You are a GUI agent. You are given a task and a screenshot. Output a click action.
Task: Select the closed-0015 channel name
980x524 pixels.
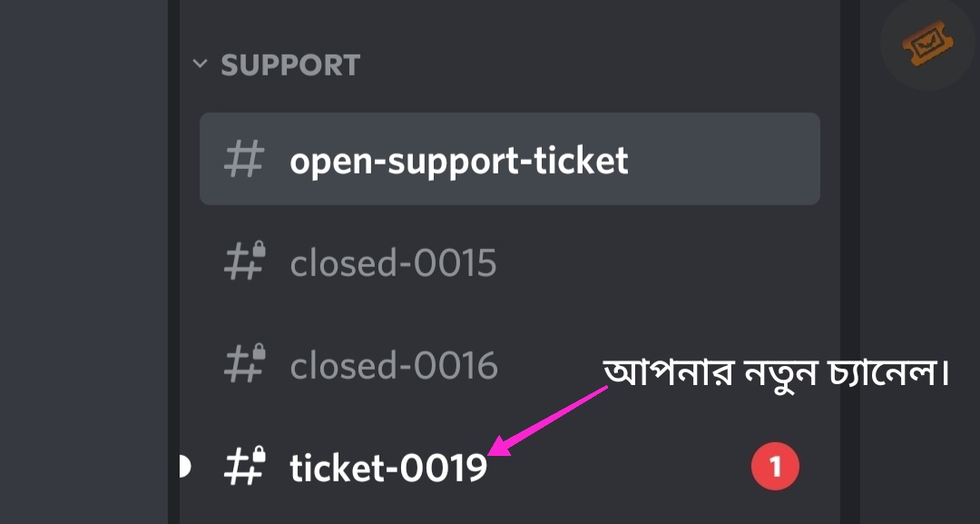[393, 263]
